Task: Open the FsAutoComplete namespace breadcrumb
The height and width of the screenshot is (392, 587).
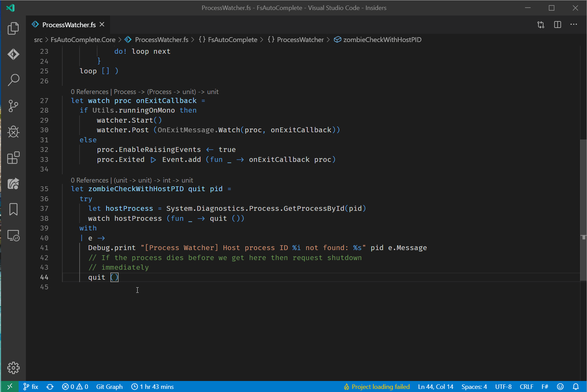Action: [232, 40]
